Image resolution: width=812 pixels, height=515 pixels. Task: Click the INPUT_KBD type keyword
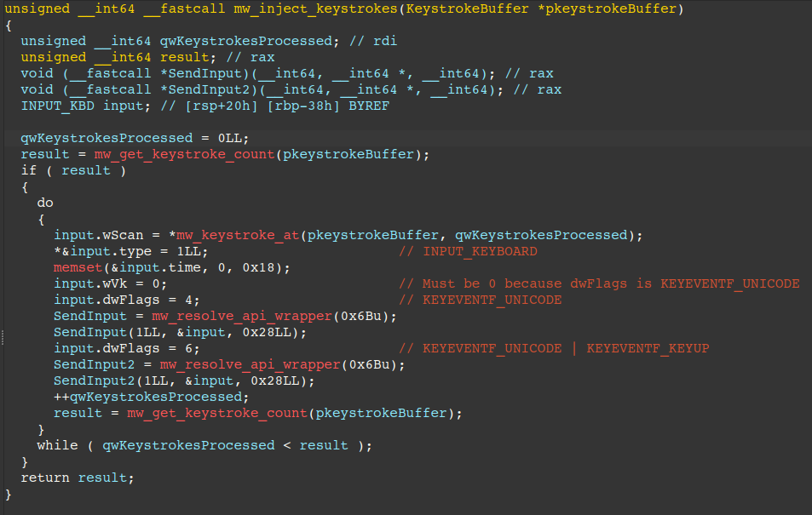coord(53,105)
